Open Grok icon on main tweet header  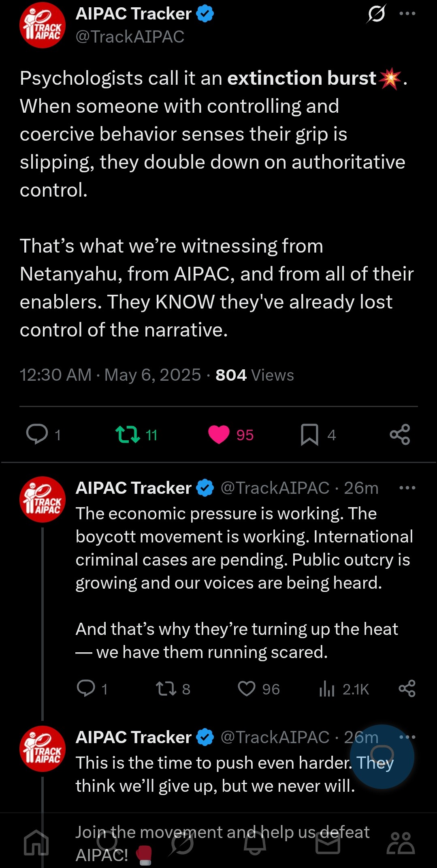(x=376, y=14)
